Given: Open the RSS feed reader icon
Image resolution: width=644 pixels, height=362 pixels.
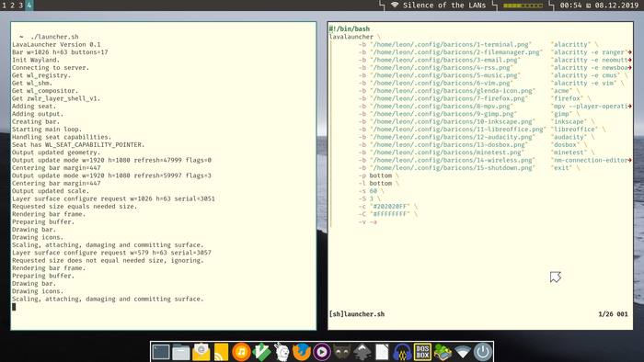Looking at the screenshot, I should coord(221,352).
